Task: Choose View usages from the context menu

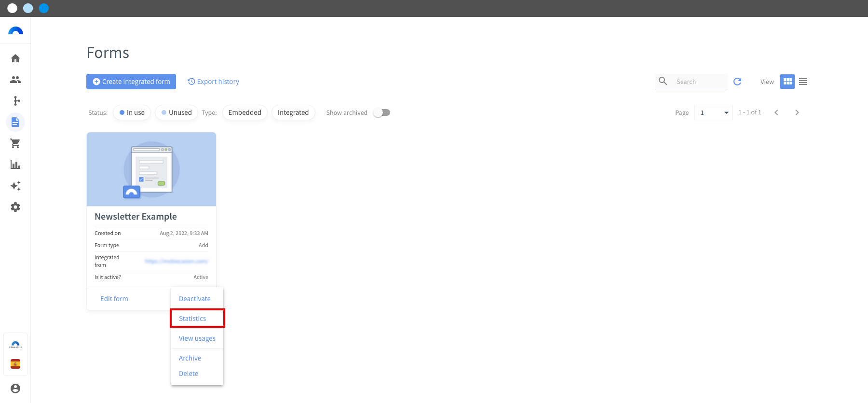Action: 197,338
